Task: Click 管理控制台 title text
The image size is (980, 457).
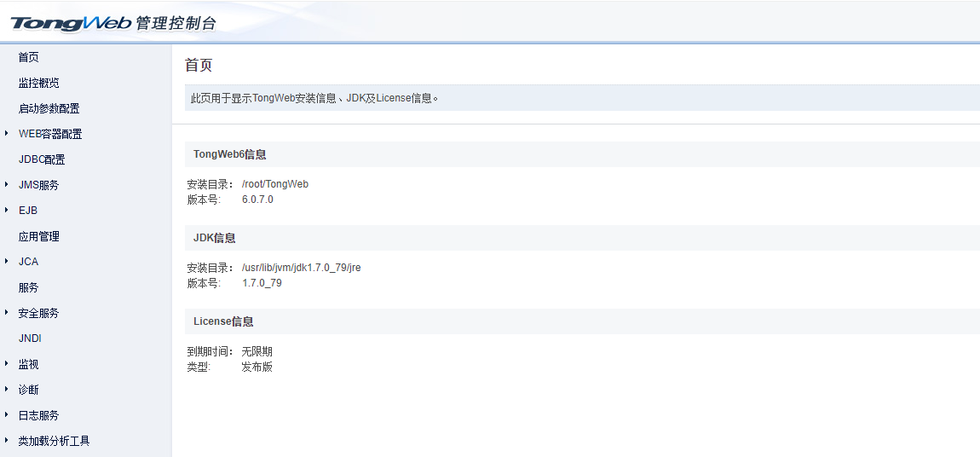Action: click(x=176, y=23)
